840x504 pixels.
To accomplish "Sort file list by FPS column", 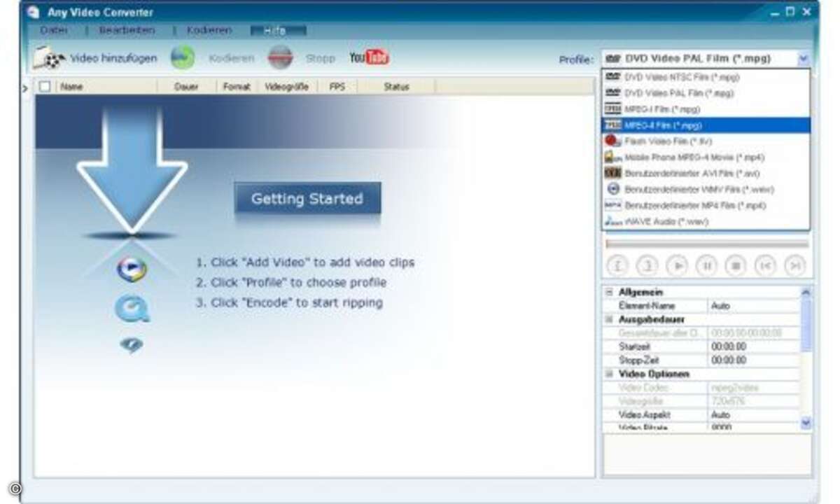I will [337, 87].
